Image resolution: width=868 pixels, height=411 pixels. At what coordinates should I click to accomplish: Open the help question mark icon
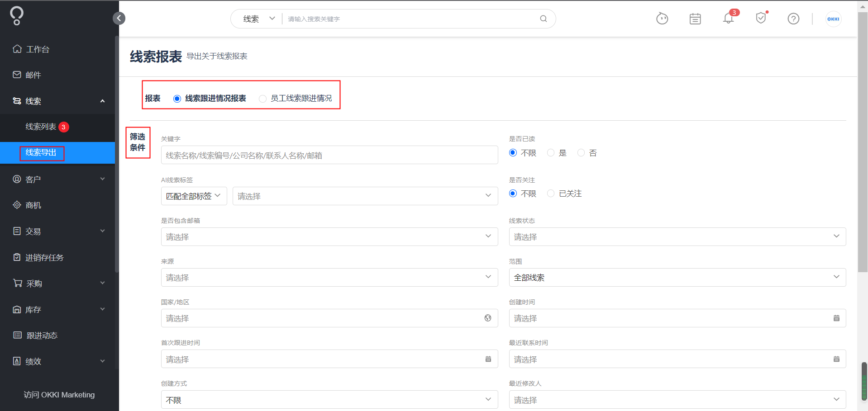pyautogui.click(x=793, y=19)
